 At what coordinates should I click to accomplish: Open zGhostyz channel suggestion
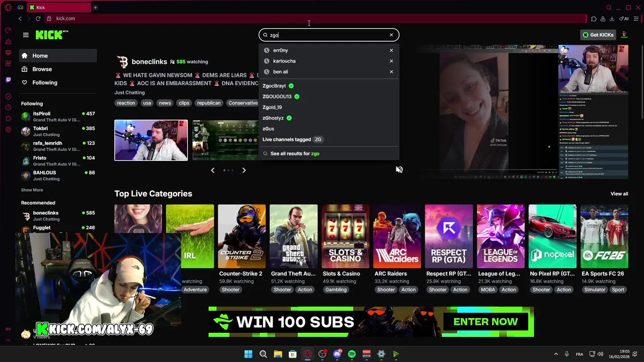tap(277, 118)
